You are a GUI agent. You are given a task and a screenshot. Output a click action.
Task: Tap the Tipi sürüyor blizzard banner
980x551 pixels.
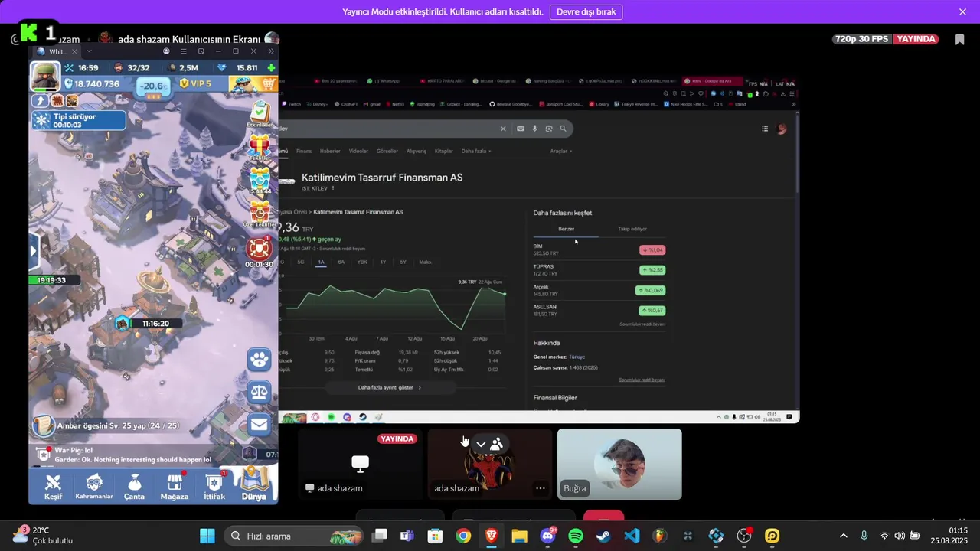click(x=79, y=120)
